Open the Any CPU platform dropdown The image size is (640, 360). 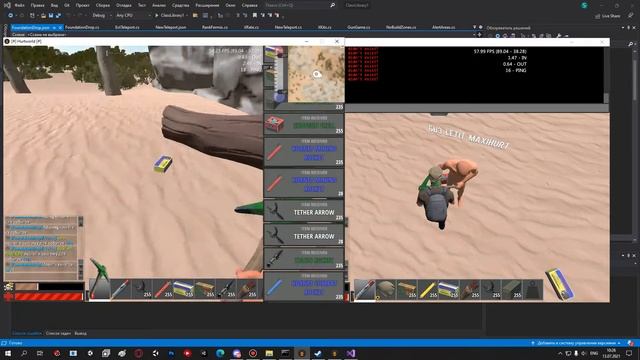[x=133, y=16]
